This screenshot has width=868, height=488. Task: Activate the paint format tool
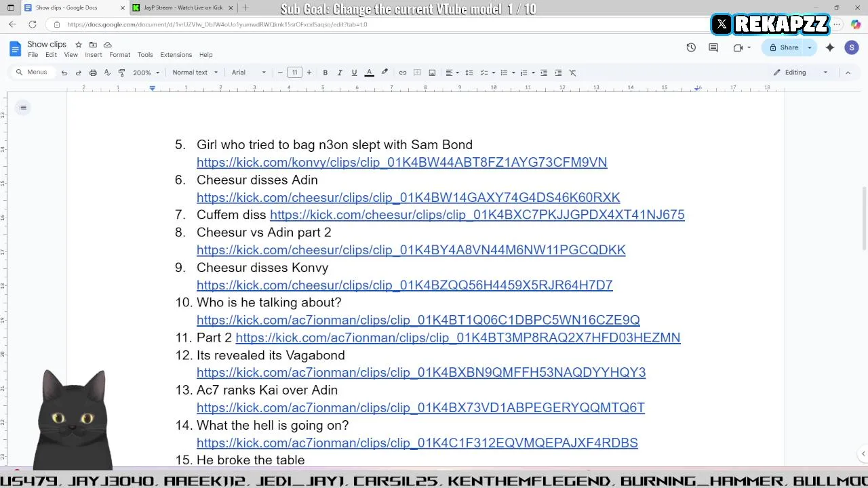(122, 73)
